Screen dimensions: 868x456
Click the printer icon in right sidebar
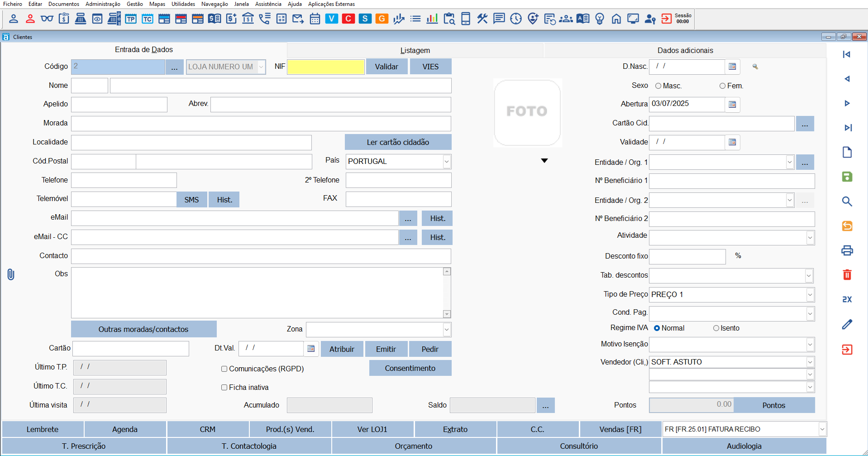(x=847, y=250)
